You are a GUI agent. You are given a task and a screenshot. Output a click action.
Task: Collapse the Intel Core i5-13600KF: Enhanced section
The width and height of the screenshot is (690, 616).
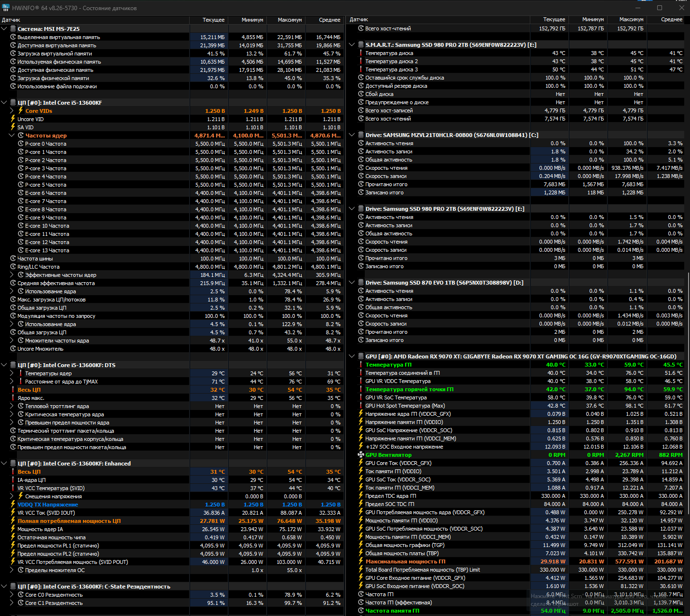pyautogui.click(x=4, y=464)
